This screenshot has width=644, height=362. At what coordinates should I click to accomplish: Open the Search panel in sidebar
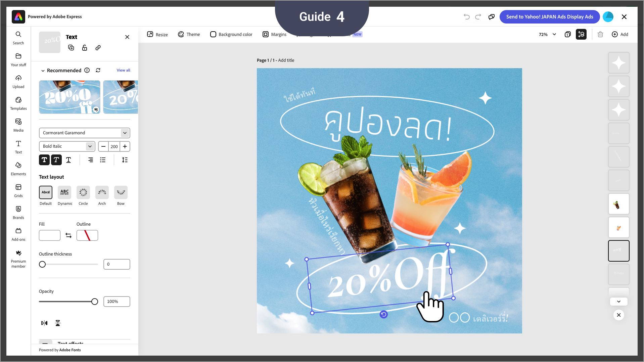[18, 38]
